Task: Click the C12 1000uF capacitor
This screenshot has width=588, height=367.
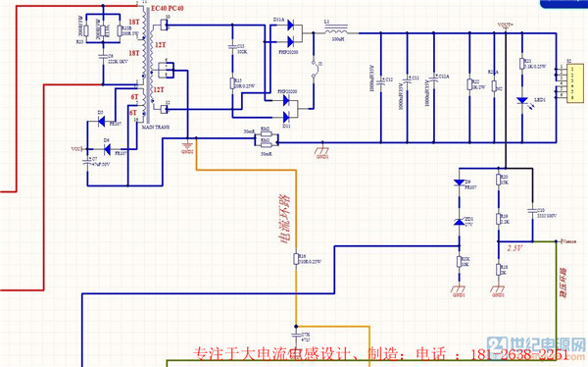Action: (380, 81)
